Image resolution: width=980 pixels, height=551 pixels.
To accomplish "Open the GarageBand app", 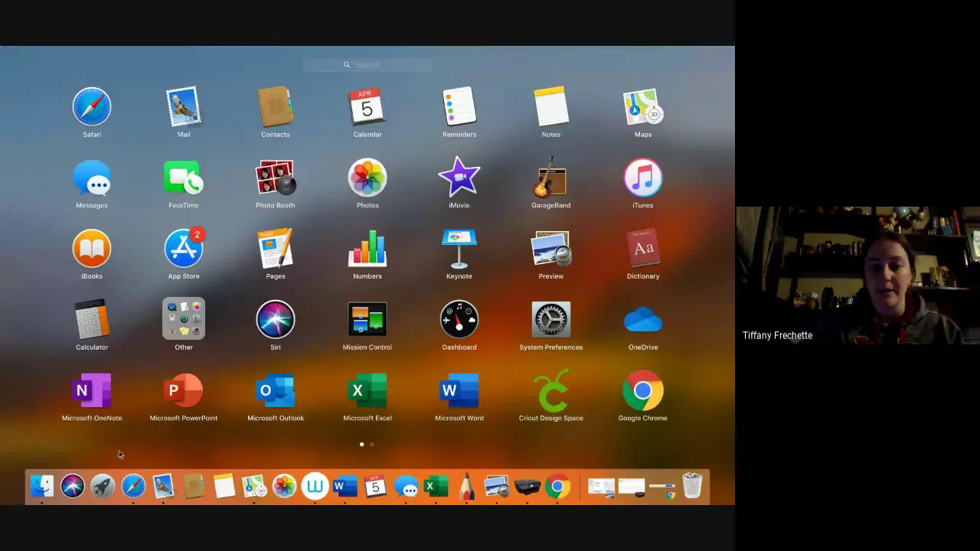I will pyautogui.click(x=551, y=178).
